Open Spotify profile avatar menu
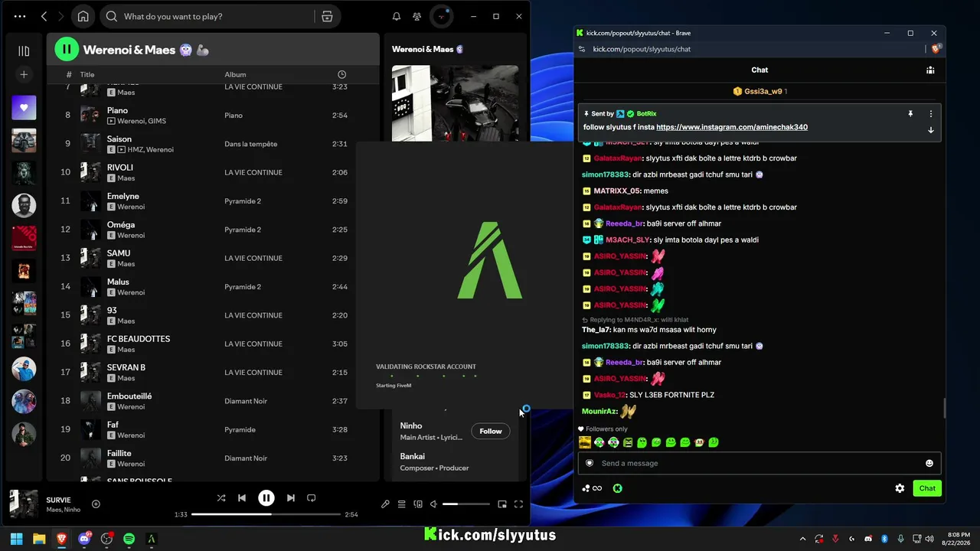This screenshot has height=551, width=980. pyautogui.click(x=442, y=16)
